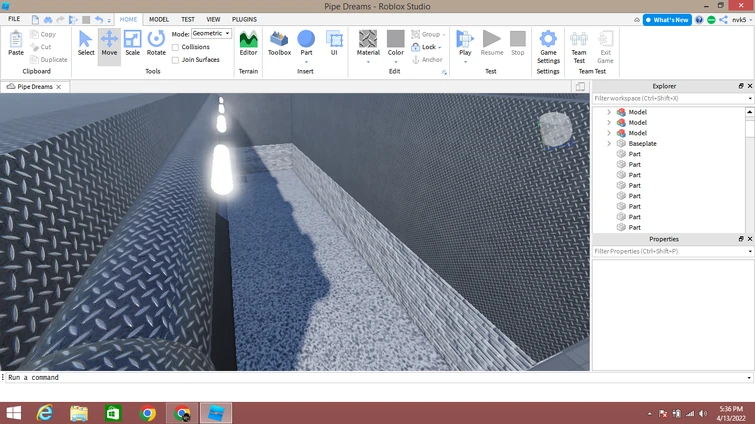This screenshot has width=755, height=424.
Task: Activate the Scale tool
Action: (x=132, y=43)
